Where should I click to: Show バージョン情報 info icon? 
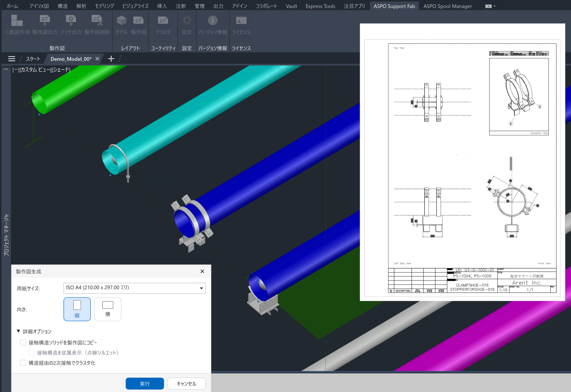(213, 21)
